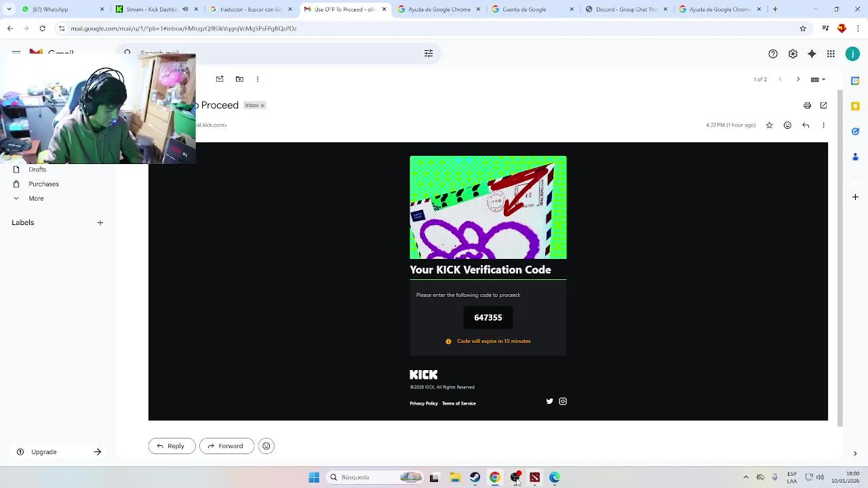Click Upgrade storage link

[43, 452]
